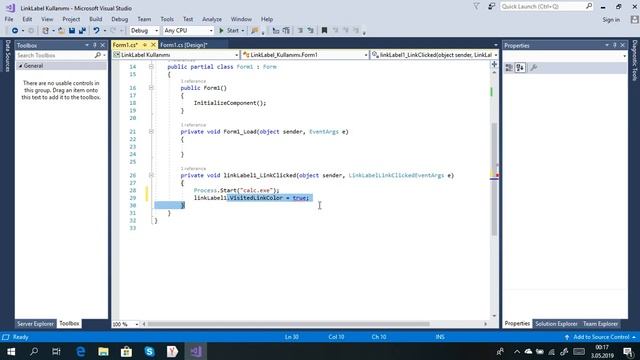This screenshot has height=360, width=640.
Task: Open the Diagnostic Tools side tab
Action: [x=635, y=60]
